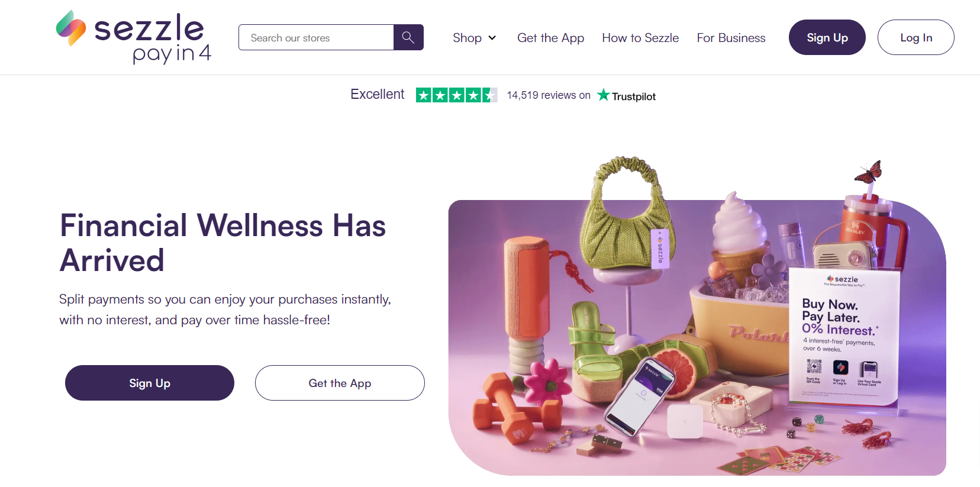Click the magnifying glass search icon
This screenshot has width=980, height=487.
tap(408, 37)
